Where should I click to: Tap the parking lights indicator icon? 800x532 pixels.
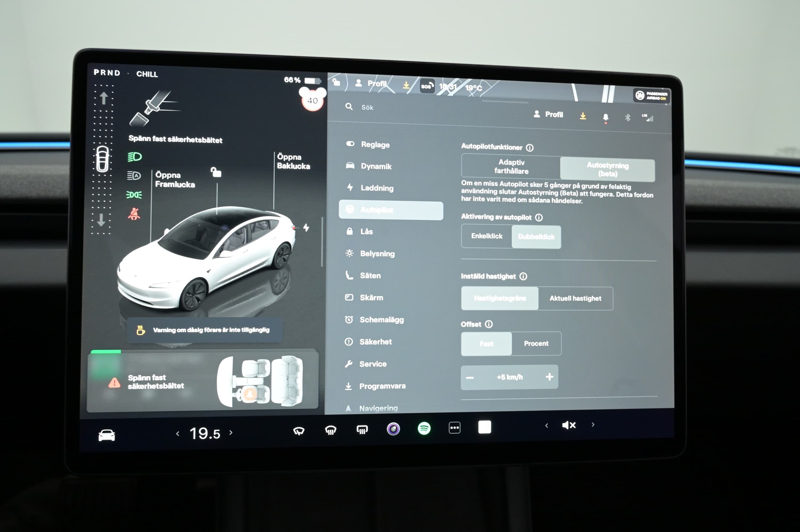point(134,195)
